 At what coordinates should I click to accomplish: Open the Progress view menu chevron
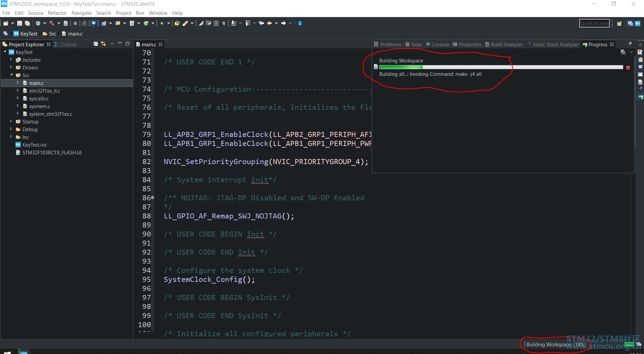(x=632, y=52)
